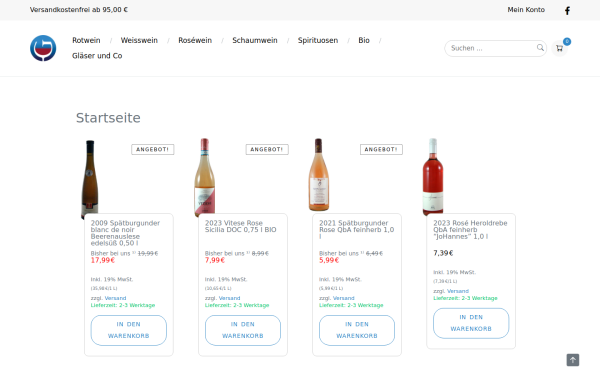Click the 17,99€ sale price

pyautogui.click(x=103, y=260)
